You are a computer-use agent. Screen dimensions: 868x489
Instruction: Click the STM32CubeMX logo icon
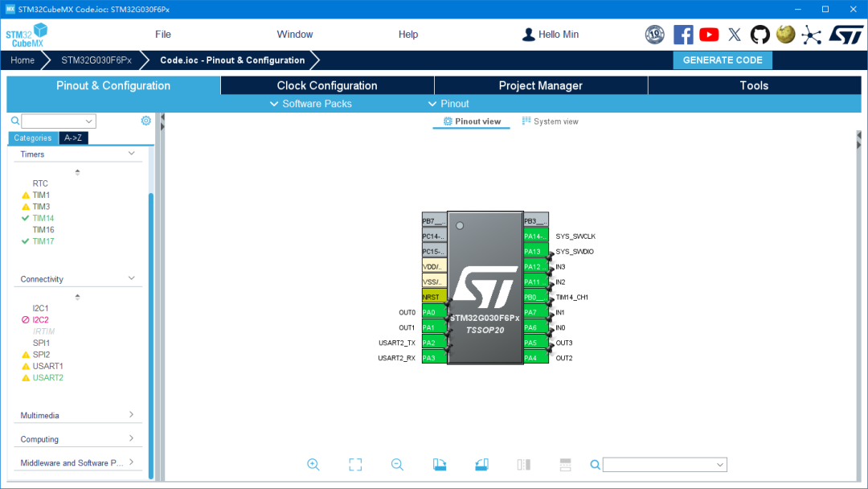coord(27,35)
